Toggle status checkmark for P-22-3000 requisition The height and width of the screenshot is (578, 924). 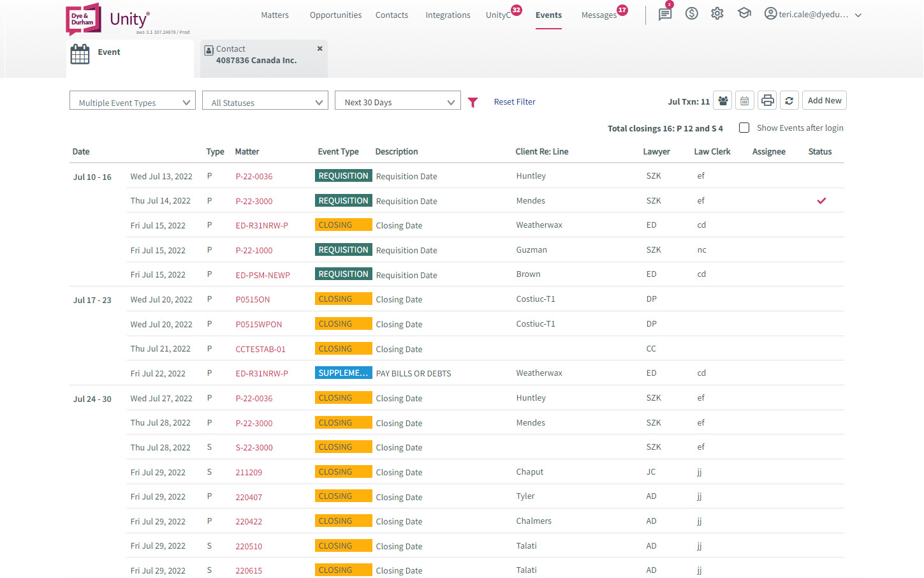(x=821, y=201)
